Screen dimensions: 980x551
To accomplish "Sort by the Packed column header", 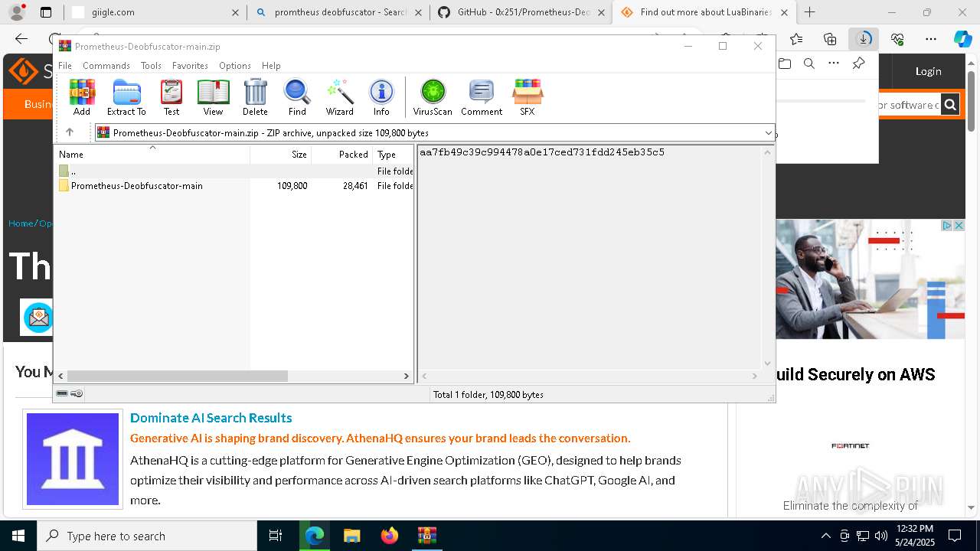I will pos(342,154).
